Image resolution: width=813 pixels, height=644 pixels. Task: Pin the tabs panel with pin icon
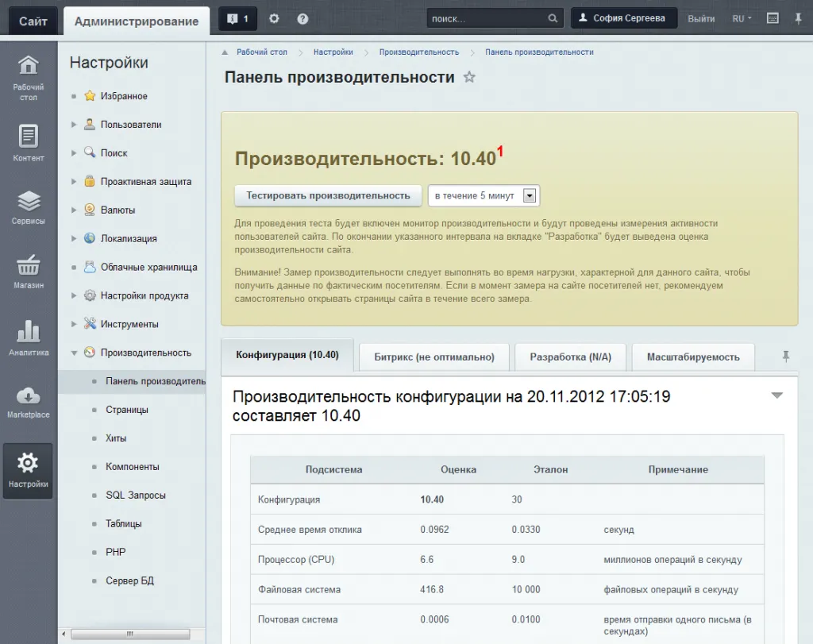click(x=786, y=357)
